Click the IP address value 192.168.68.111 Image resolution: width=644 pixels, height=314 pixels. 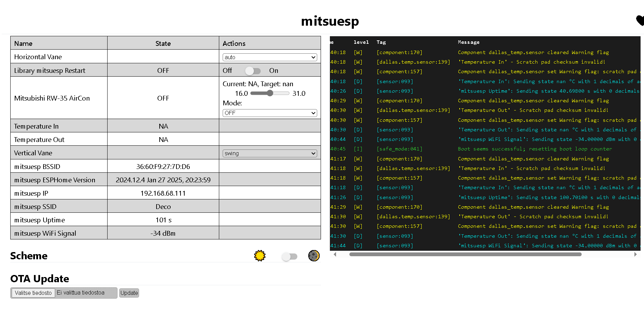tap(163, 193)
